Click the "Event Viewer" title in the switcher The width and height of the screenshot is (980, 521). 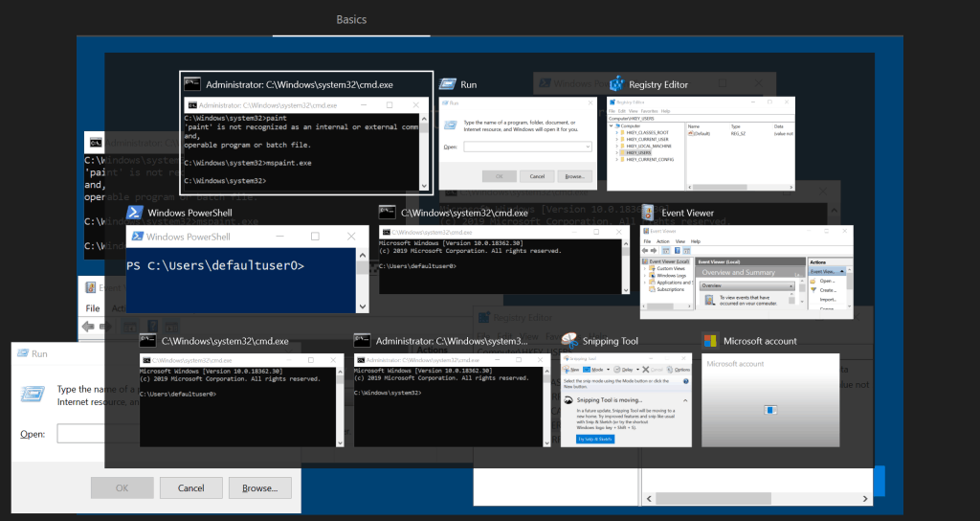click(687, 213)
